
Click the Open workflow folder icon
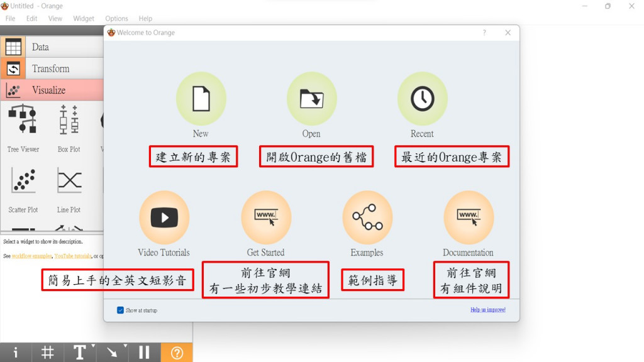pyautogui.click(x=312, y=99)
